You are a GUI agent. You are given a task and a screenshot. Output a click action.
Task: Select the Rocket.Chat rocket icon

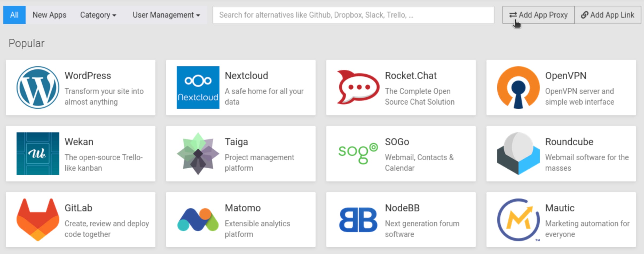(x=358, y=87)
